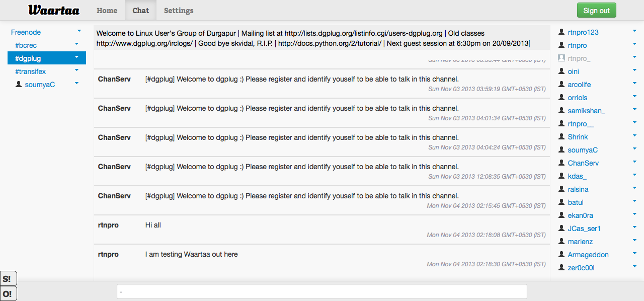Click the Sign out button
Viewport: 644px width, 301px height.
596,11
